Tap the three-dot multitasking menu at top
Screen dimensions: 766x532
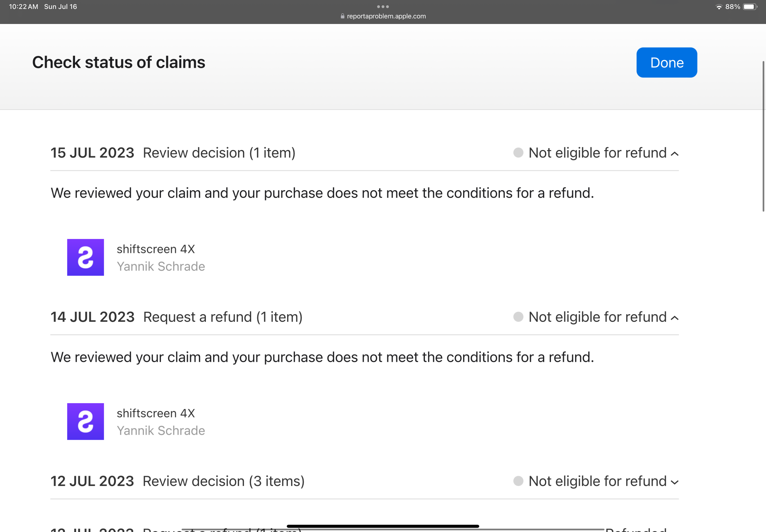point(383,7)
